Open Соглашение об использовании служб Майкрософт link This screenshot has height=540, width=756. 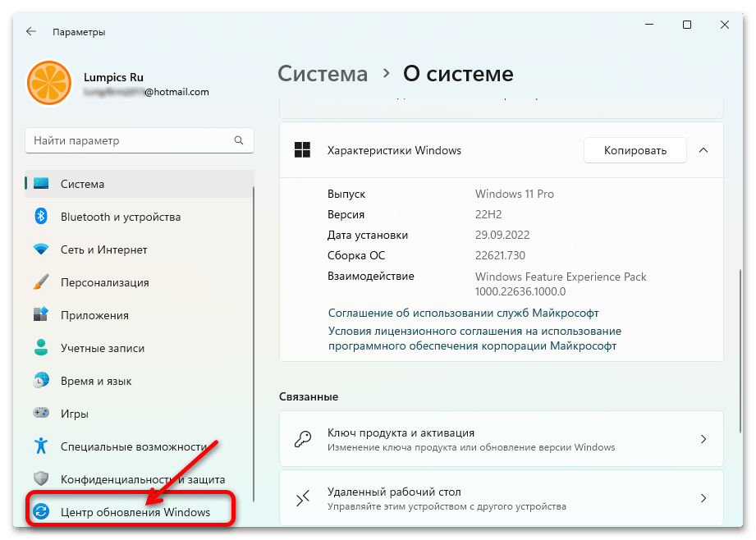463,313
